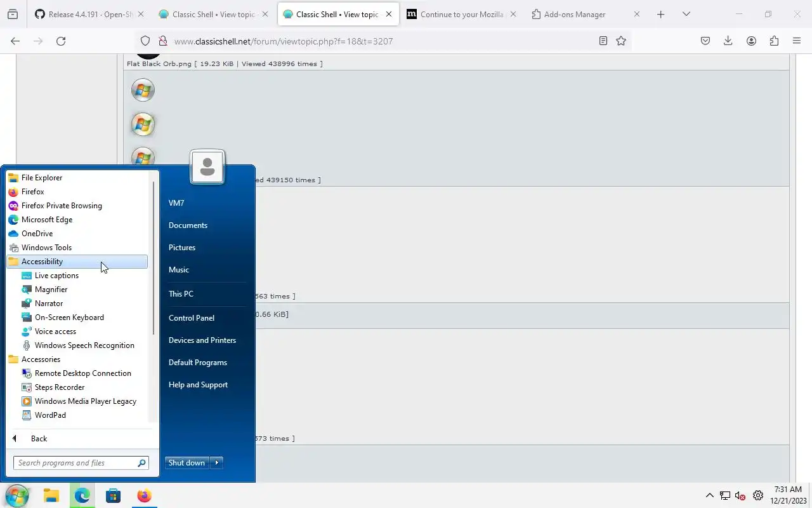This screenshot has width=812, height=508.
Task: Show hidden tray icons
Action: tap(710, 496)
